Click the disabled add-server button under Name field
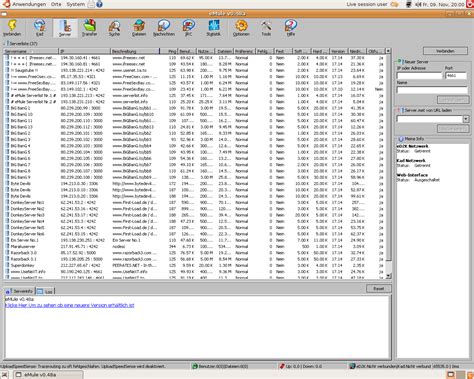Image resolution: width=474 pixels, height=379 pixels. pos(452,100)
